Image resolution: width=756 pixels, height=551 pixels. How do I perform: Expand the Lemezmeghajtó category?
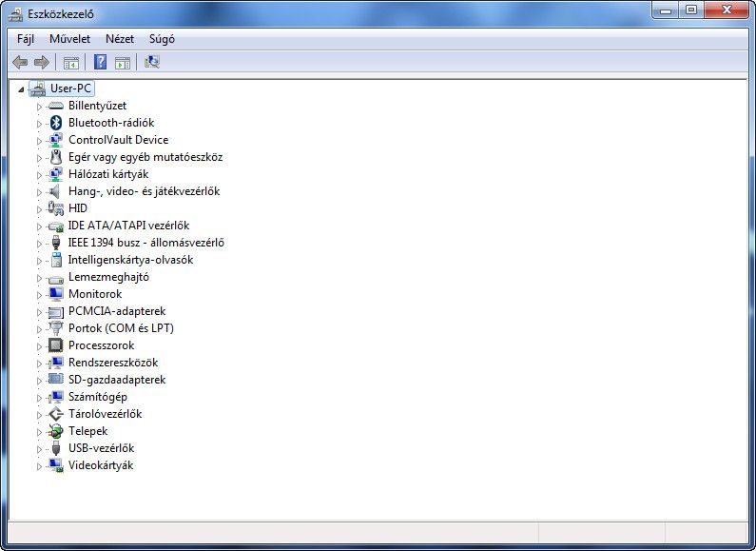(40, 278)
